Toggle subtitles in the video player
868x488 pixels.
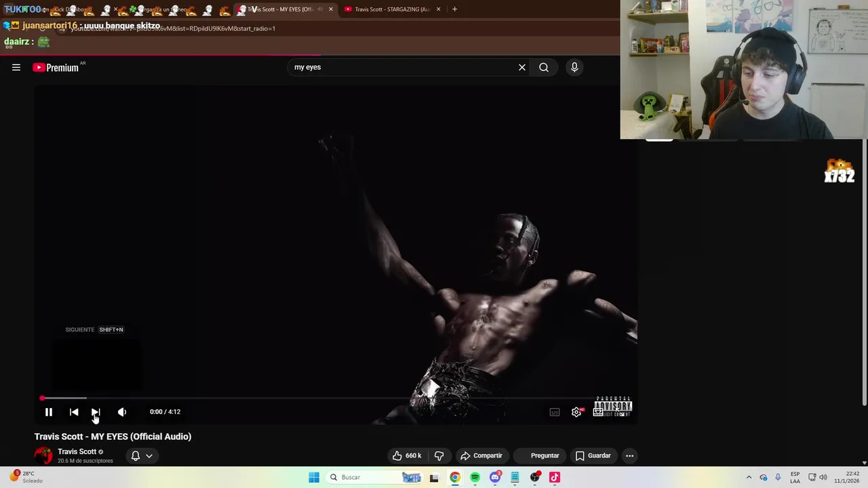click(555, 412)
